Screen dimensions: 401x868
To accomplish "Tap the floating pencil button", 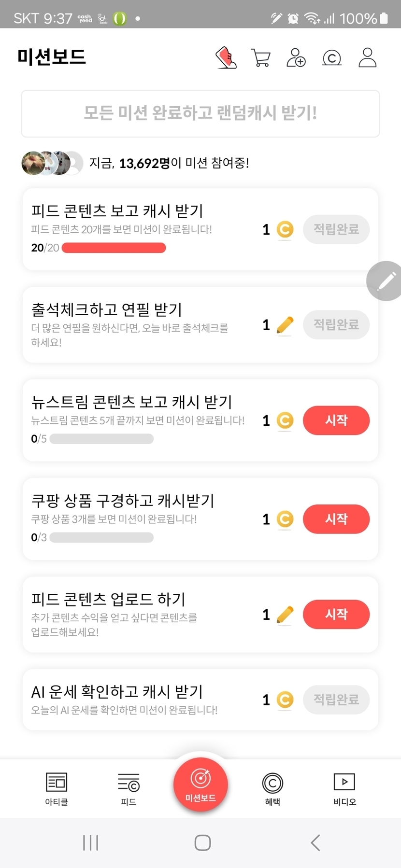I will click(x=386, y=281).
